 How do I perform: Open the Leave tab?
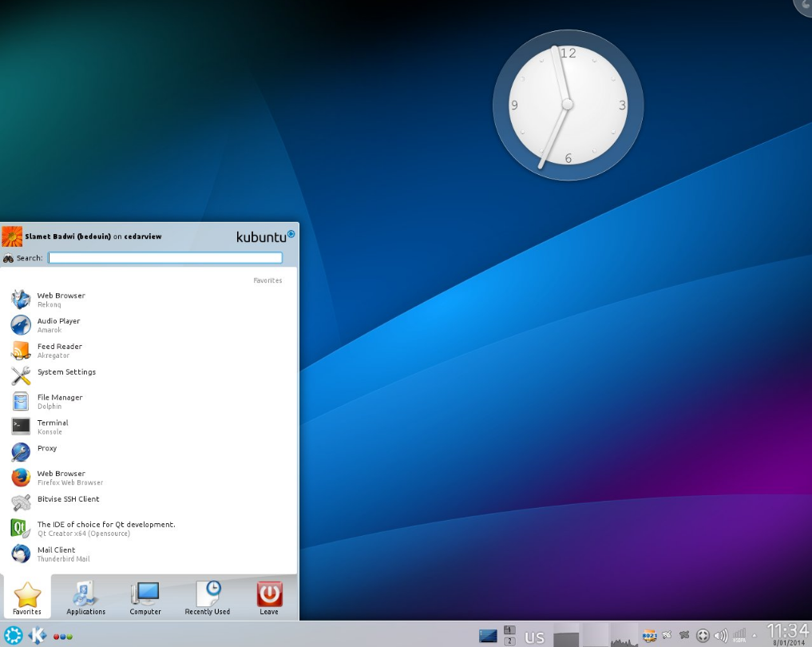[x=269, y=597]
